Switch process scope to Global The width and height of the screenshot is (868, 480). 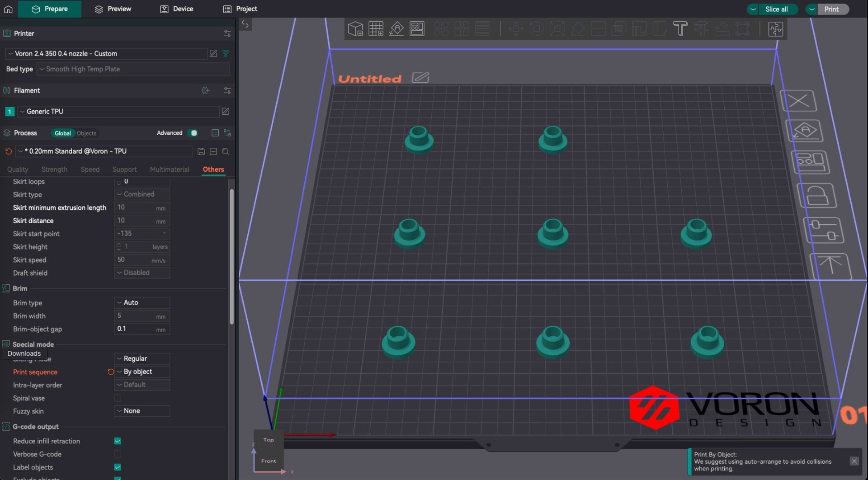pyautogui.click(x=62, y=133)
